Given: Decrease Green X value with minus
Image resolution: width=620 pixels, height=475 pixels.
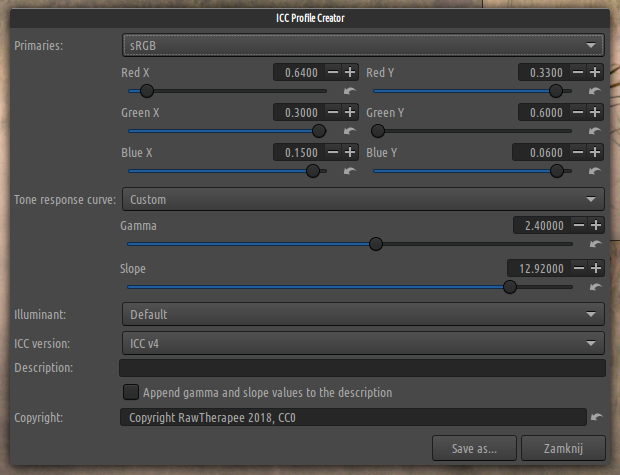Looking at the screenshot, I should [333, 112].
